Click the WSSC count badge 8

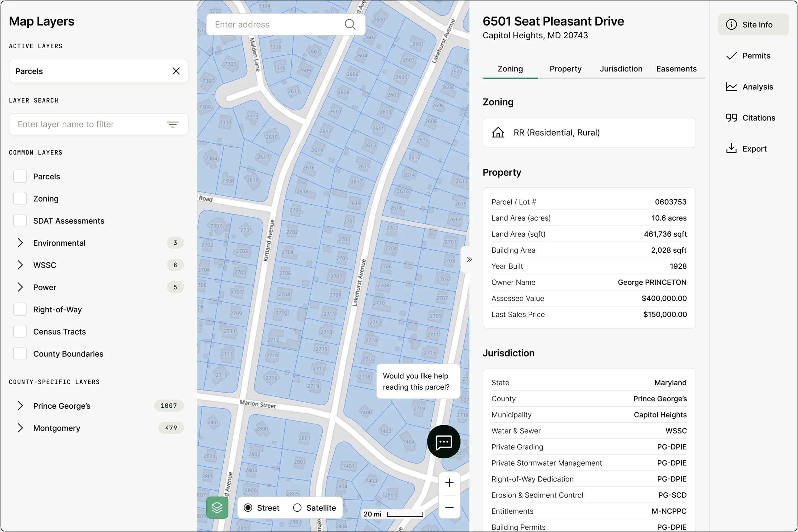pyautogui.click(x=175, y=265)
